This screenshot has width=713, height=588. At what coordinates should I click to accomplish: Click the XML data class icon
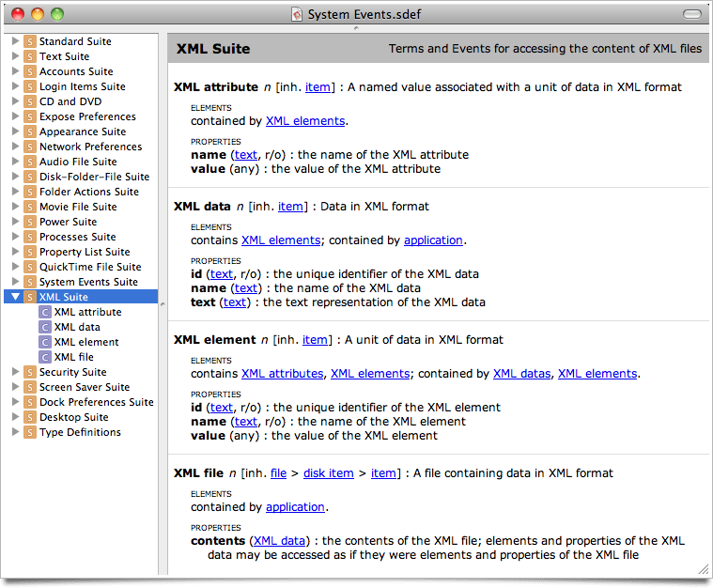click(44, 328)
